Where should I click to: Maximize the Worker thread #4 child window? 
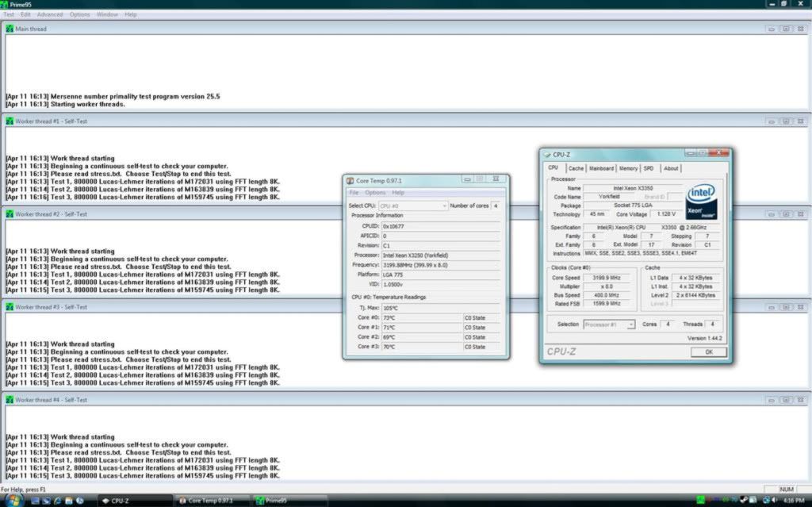click(786, 400)
